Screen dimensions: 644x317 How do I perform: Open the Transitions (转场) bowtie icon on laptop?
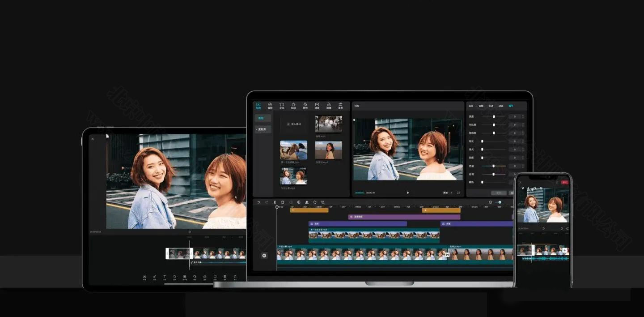pos(317,106)
